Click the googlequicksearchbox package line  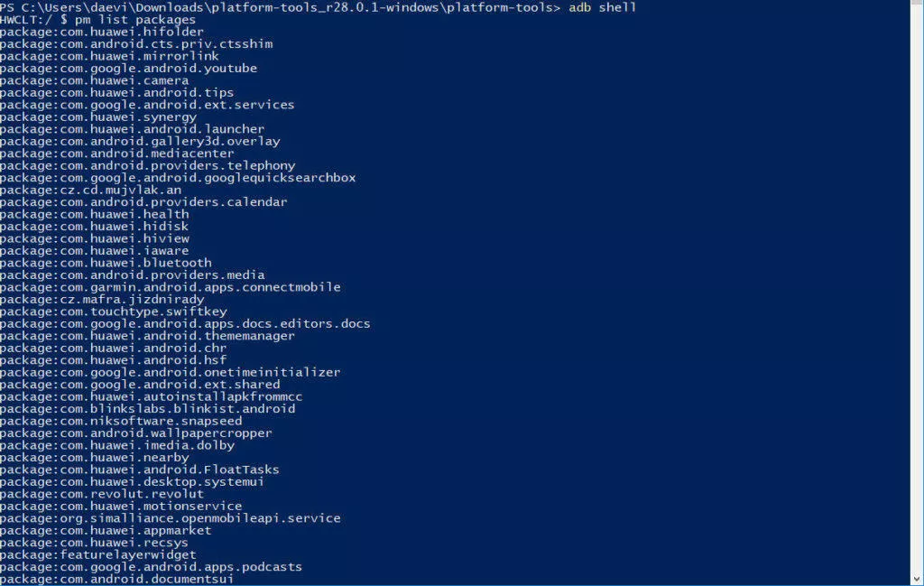(x=178, y=178)
